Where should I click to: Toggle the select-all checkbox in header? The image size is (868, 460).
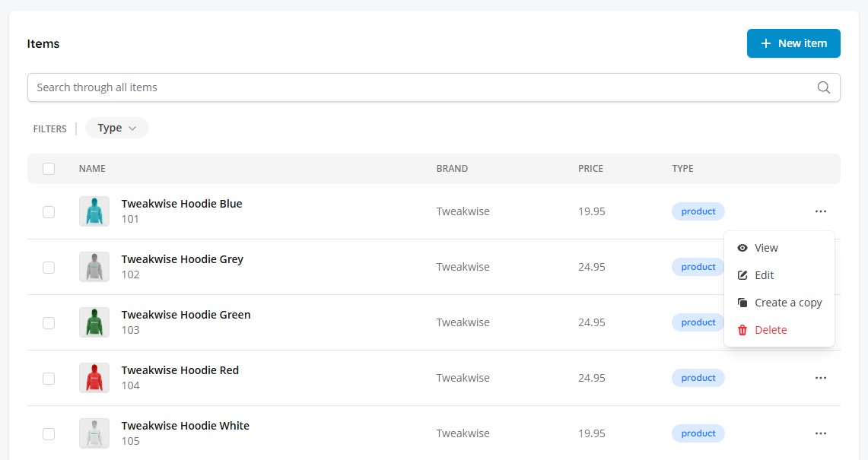coord(49,169)
